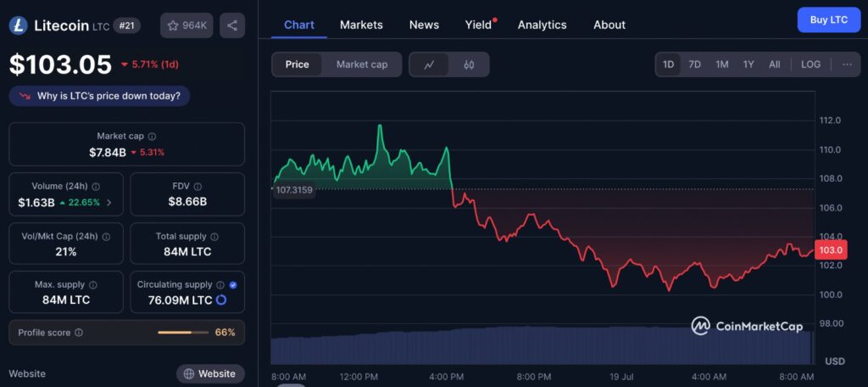The image size is (868, 387).
Task: Add Litecoin to watchlist with star
Action: (186, 25)
